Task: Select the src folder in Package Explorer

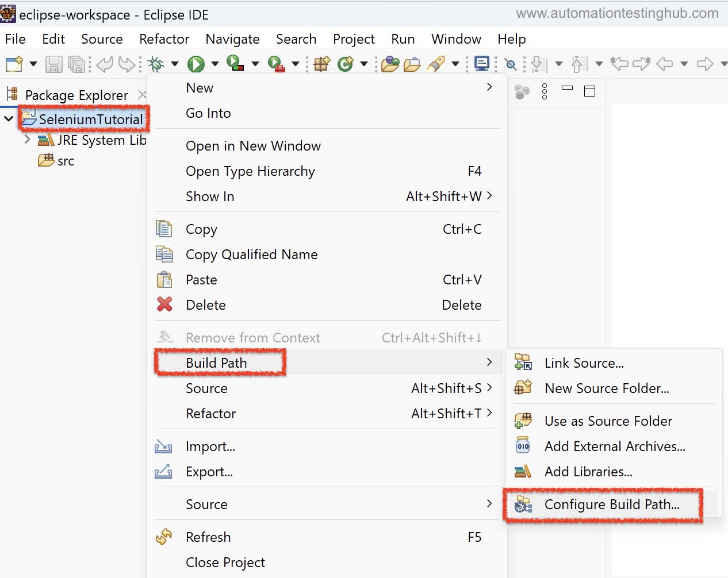Action: (63, 161)
